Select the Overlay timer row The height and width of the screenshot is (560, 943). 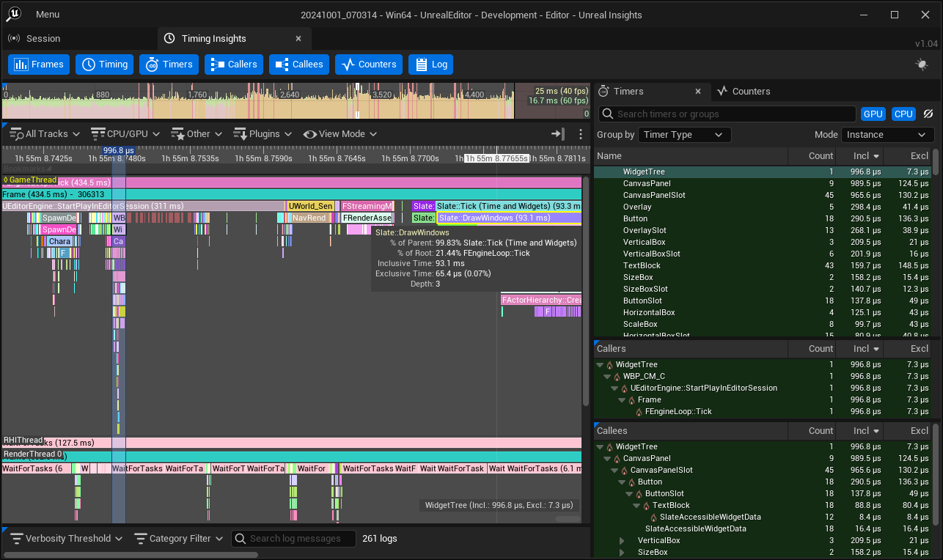[763, 207]
